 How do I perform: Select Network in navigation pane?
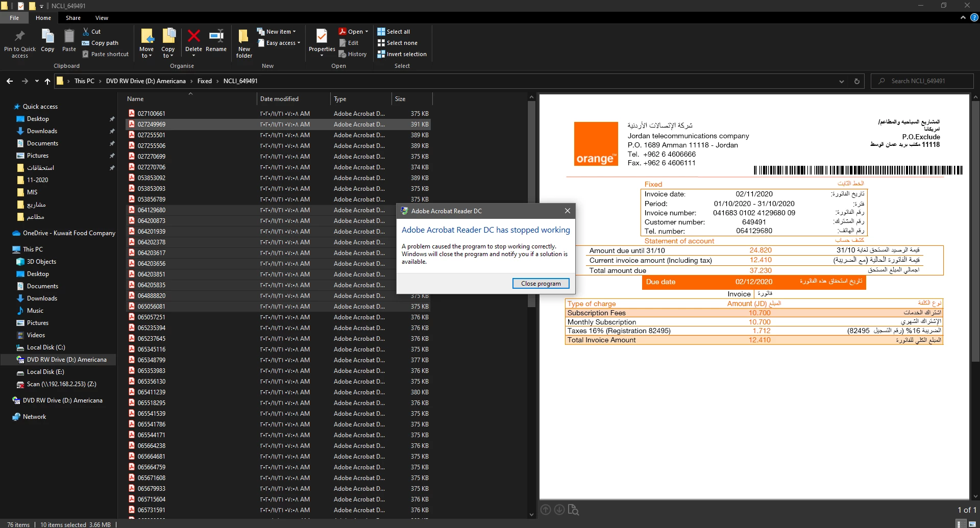(x=34, y=417)
